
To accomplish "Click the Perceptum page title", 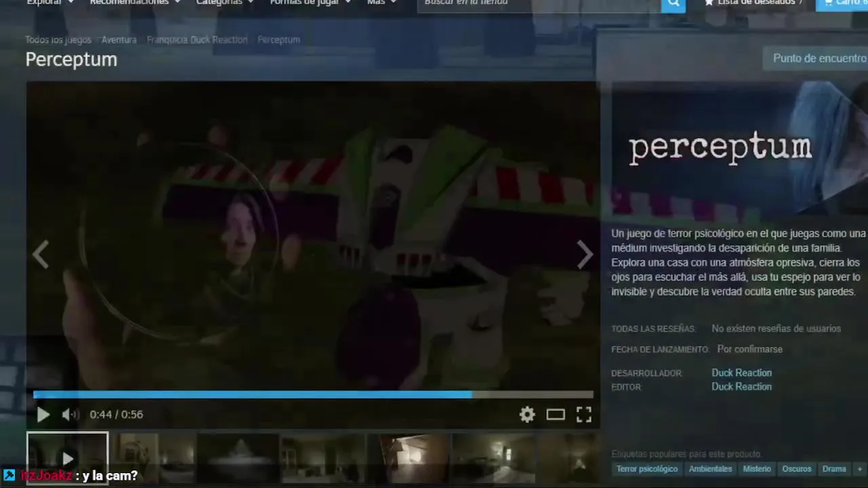I will (x=71, y=60).
